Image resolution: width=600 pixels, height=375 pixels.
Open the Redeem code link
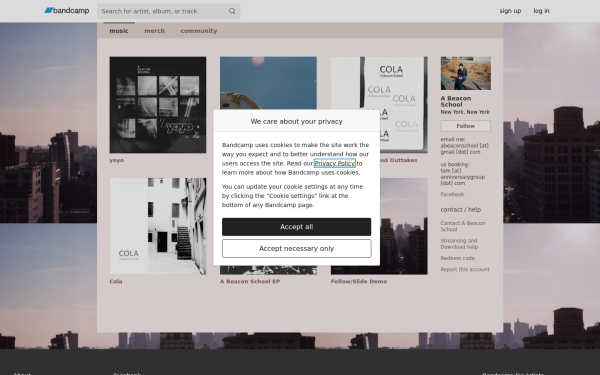tap(458, 258)
